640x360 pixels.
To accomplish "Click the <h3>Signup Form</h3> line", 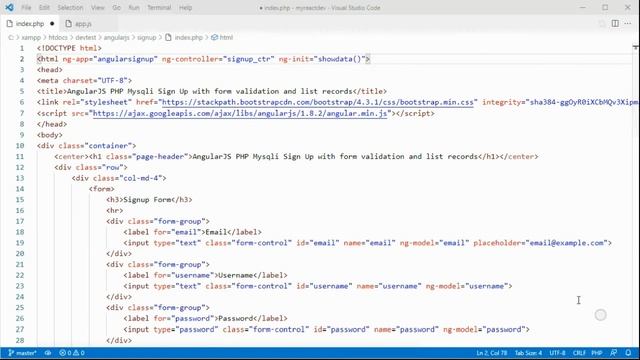I will [x=149, y=200].
